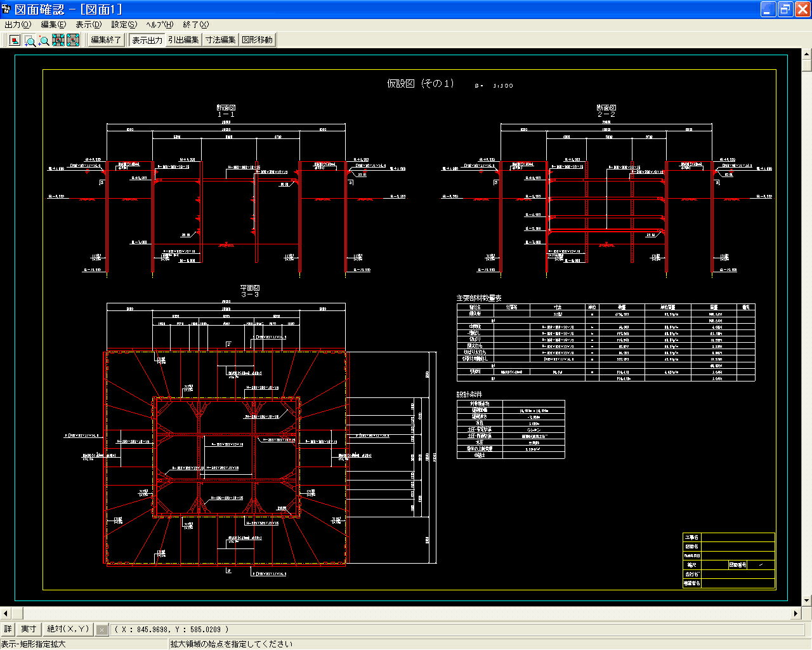The image size is (812, 650).
Task: Click the second magnifier zoom icon
Action: point(44,40)
